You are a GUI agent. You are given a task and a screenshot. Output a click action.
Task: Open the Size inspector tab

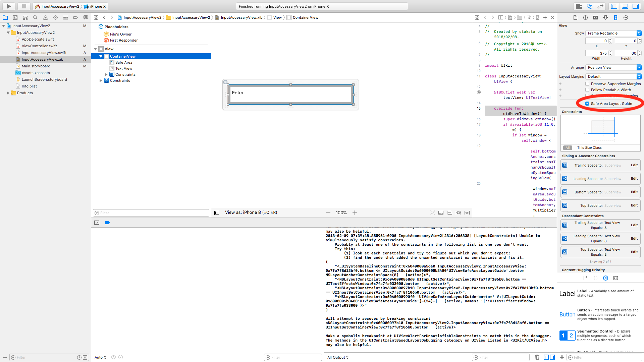(615, 17)
